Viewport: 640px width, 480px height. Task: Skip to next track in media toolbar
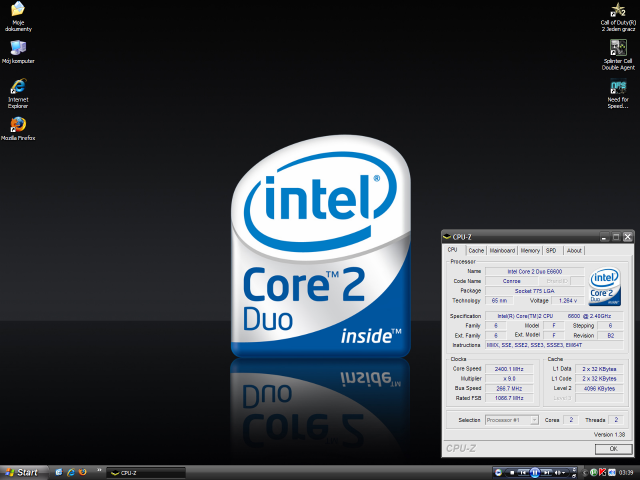pos(547,473)
